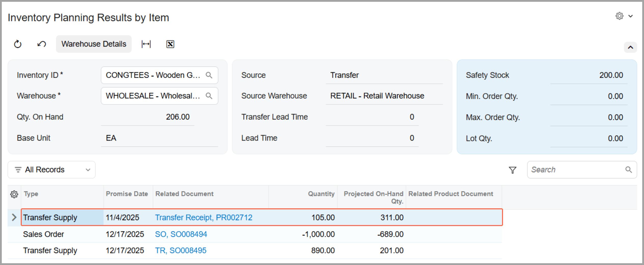Click the magnifier in the Inventory ID field

point(209,75)
